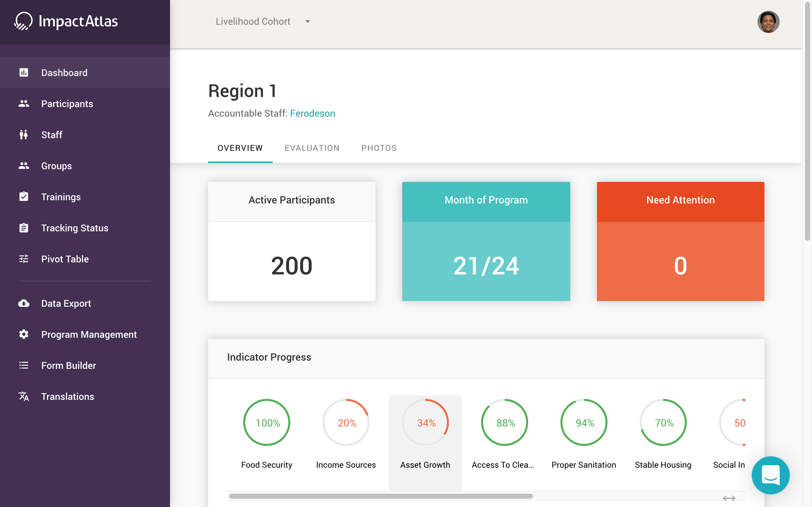Click the Translations language icon
This screenshot has height=507, width=812.
23,396
